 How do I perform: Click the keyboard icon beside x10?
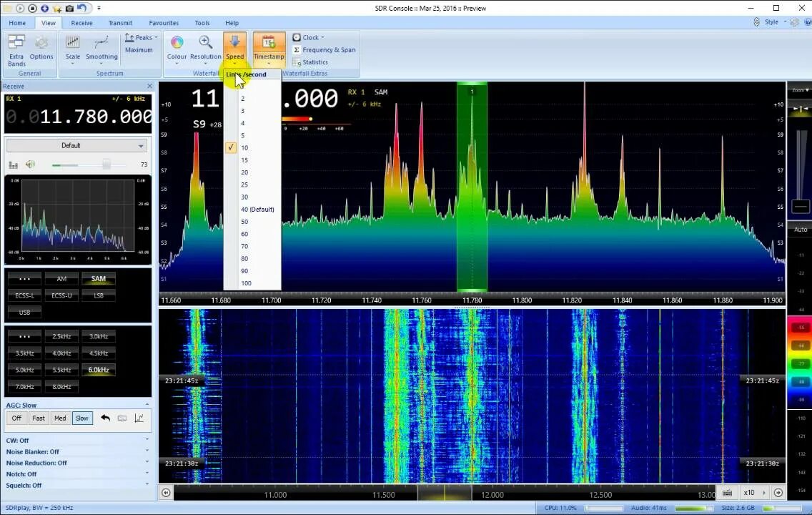coord(727,493)
